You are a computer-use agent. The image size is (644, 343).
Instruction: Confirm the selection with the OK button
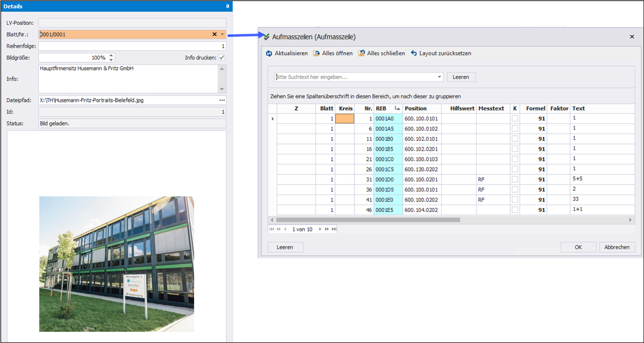click(x=578, y=248)
